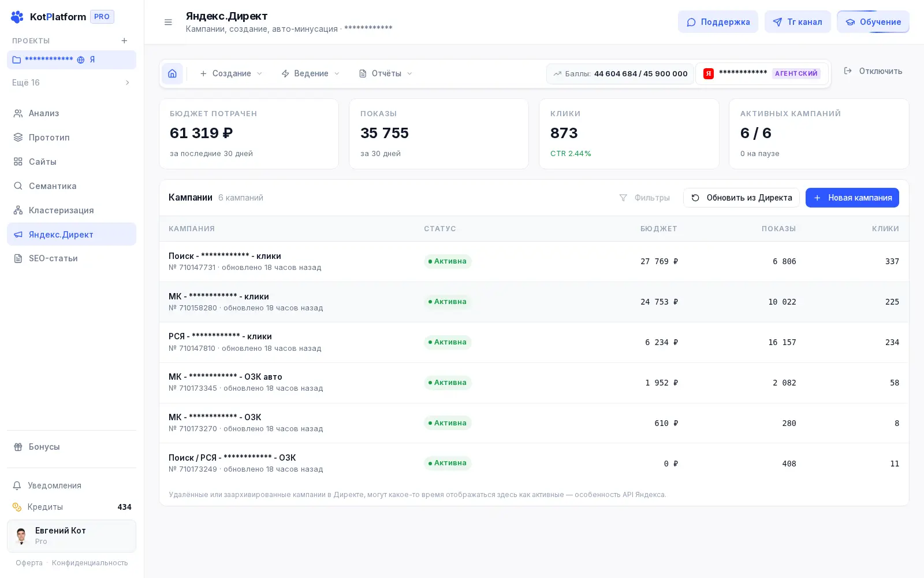Click the БЮДЖЕТ column header
Screen dimensions: 924x578
pyautogui.click(x=659, y=229)
